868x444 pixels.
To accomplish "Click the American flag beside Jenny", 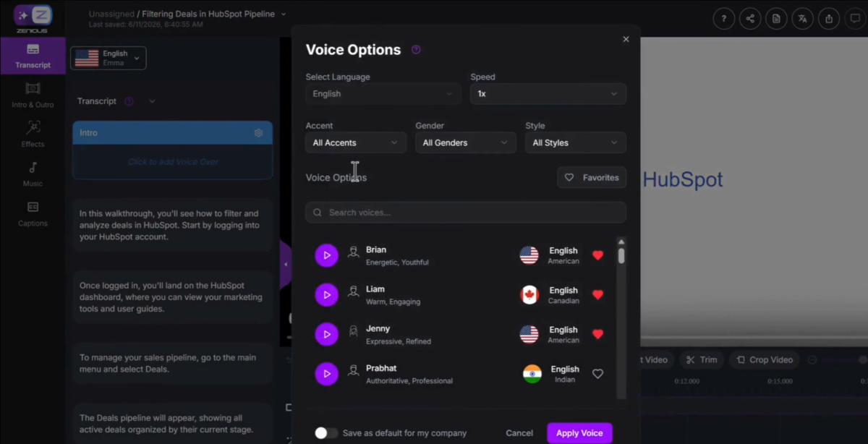I will (529, 334).
